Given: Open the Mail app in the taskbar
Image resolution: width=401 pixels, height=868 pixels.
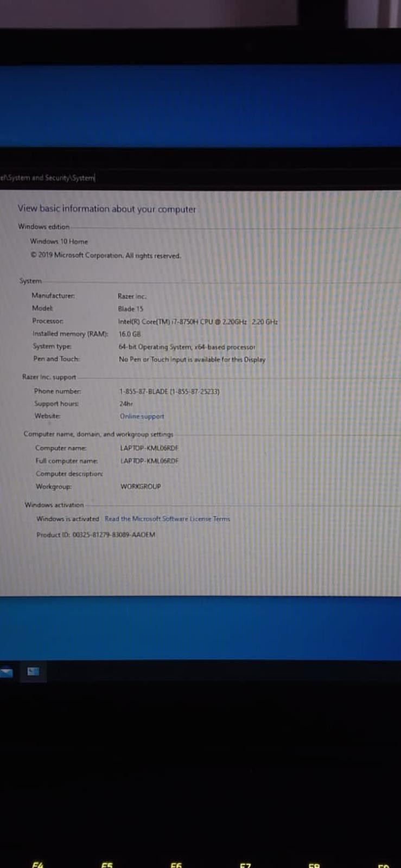Looking at the screenshot, I should pos(6,673).
